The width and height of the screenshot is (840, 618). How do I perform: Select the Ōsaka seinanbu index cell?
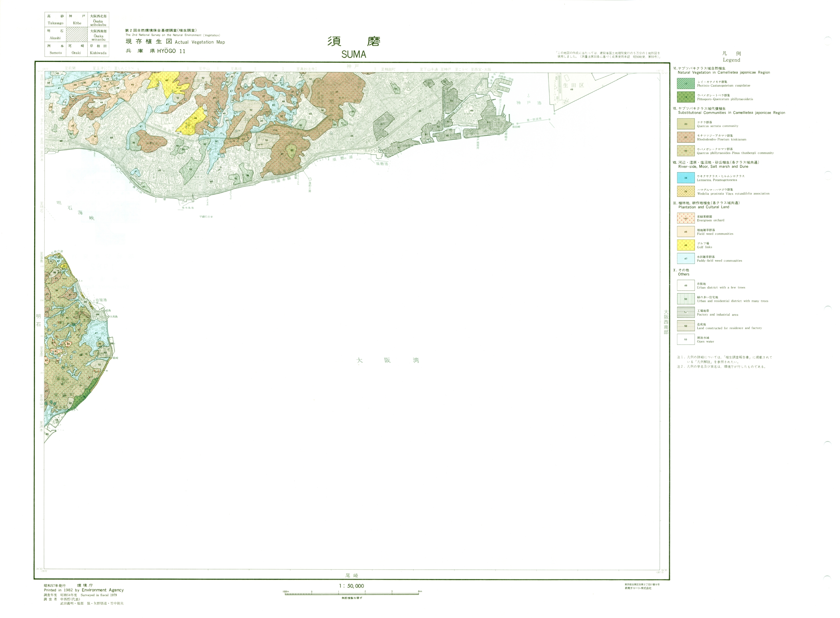(x=98, y=34)
